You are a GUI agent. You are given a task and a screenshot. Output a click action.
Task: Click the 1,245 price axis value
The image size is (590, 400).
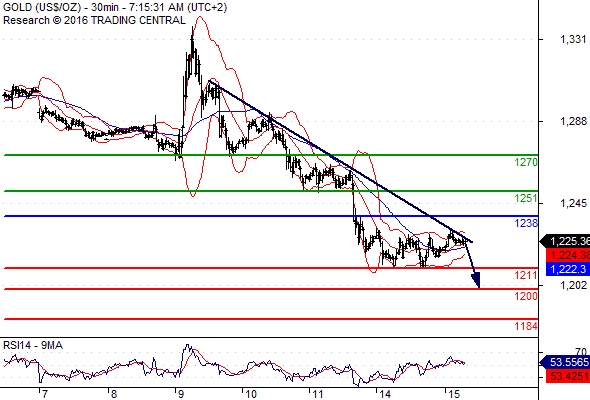573,204
